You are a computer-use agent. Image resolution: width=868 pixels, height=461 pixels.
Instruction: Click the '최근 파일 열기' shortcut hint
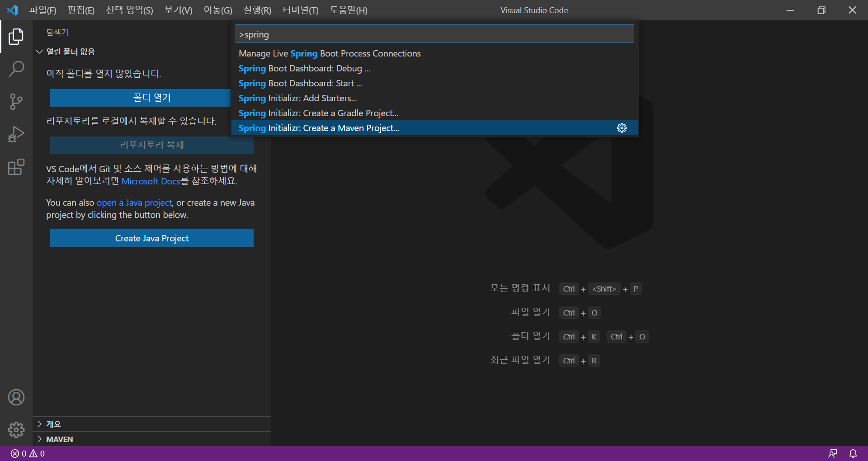[x=520, y=360]
